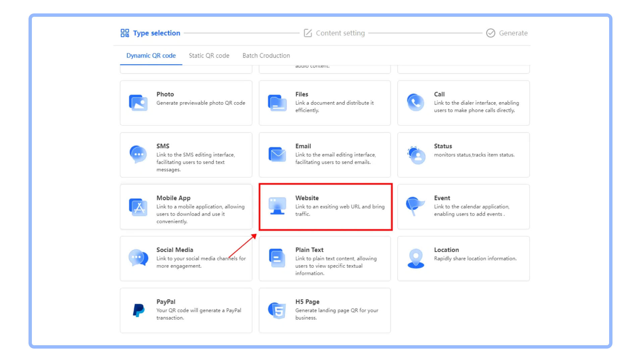Open the Batch Croduction tab

point(266,56)
